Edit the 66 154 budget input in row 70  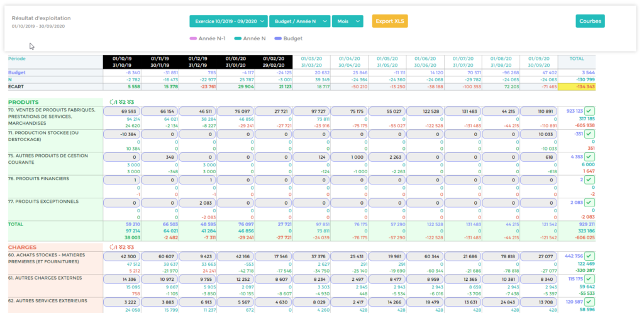point(160,111)
